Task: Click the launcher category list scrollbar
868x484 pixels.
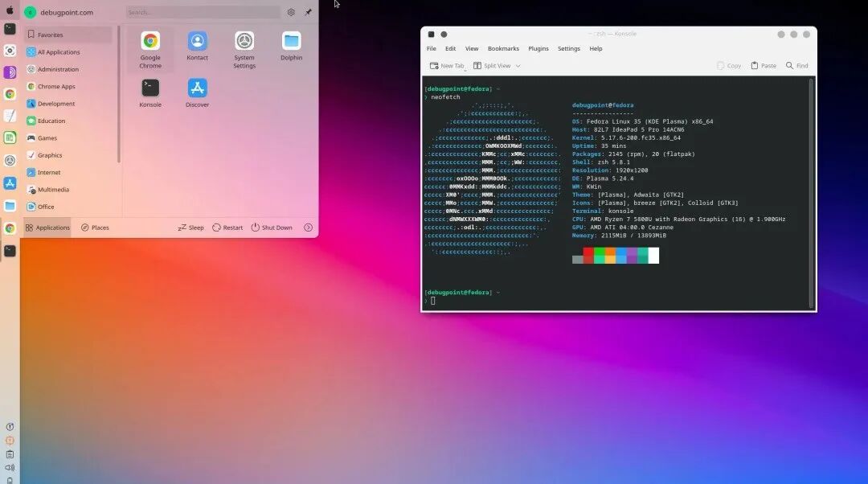Action: [x=118, y=94]
